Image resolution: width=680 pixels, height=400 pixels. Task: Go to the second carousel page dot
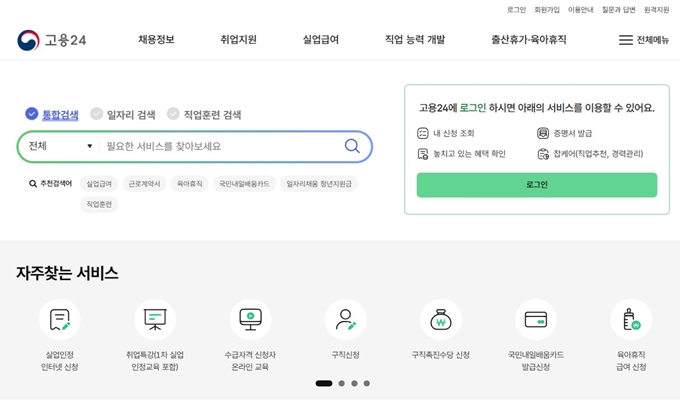[x=342, y=384]
